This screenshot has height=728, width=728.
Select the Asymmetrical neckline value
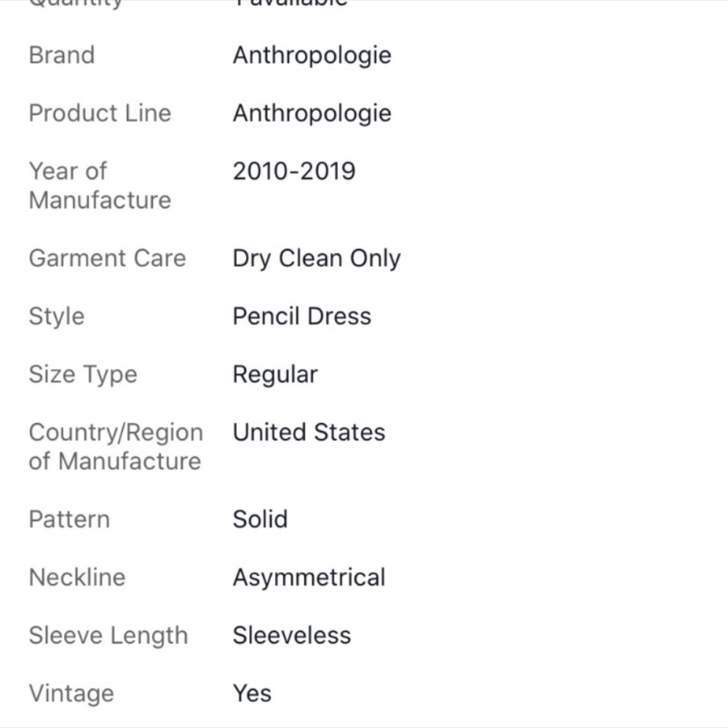[x=309, y=579]
